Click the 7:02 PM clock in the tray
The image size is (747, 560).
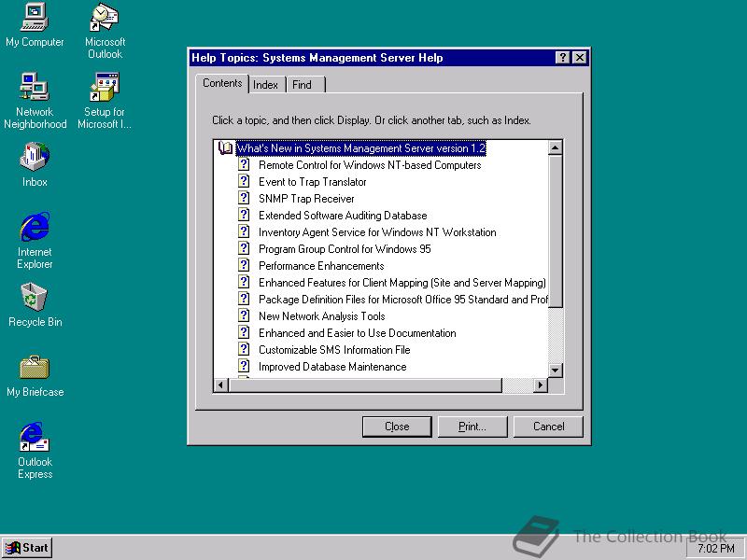(x=716, y=549)
